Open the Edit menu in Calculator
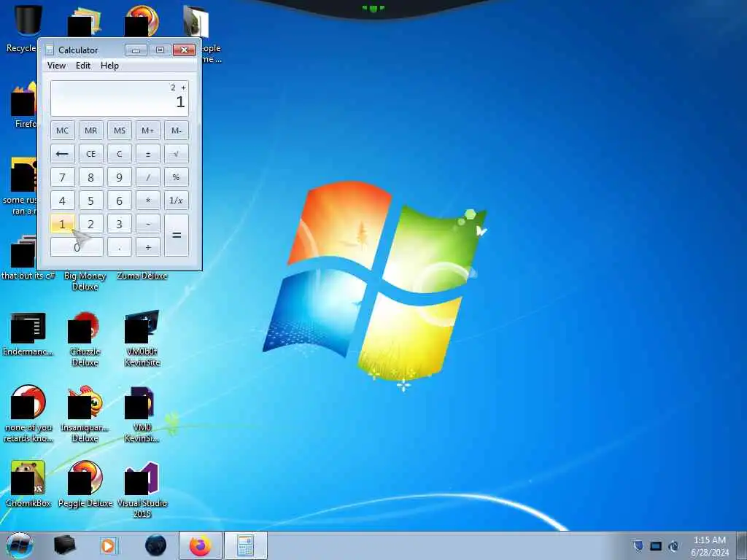Viewport: 747px width, 560px height. 83,66
